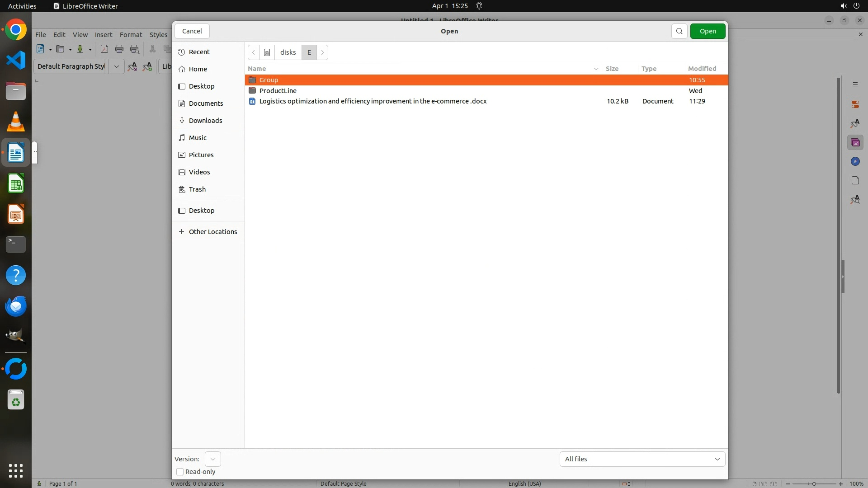
Task: Open the sidebar Gallery panel icon
Action: click(x=855, y=143)
